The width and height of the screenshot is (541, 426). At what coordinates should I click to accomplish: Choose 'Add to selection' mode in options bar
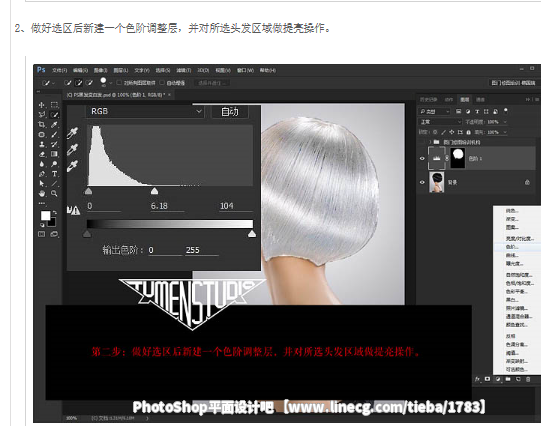click(79, 83)
